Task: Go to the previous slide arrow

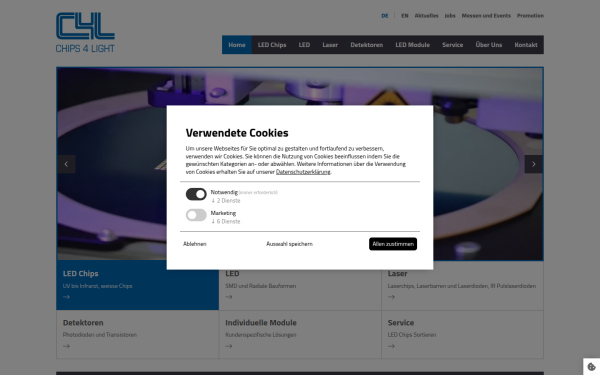Action: pyautogui.click(x=66, y=164)
